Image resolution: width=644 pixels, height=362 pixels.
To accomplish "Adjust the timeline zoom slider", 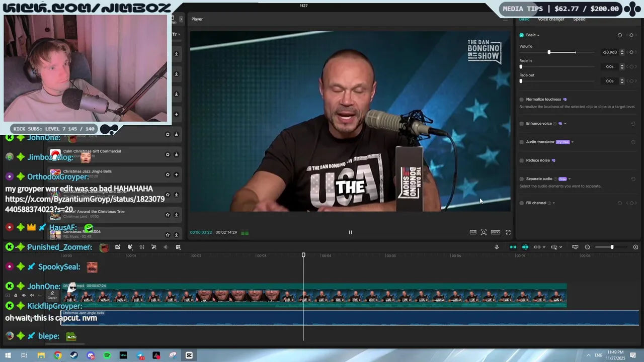I will pyautogui.click(x=611, y=247).
